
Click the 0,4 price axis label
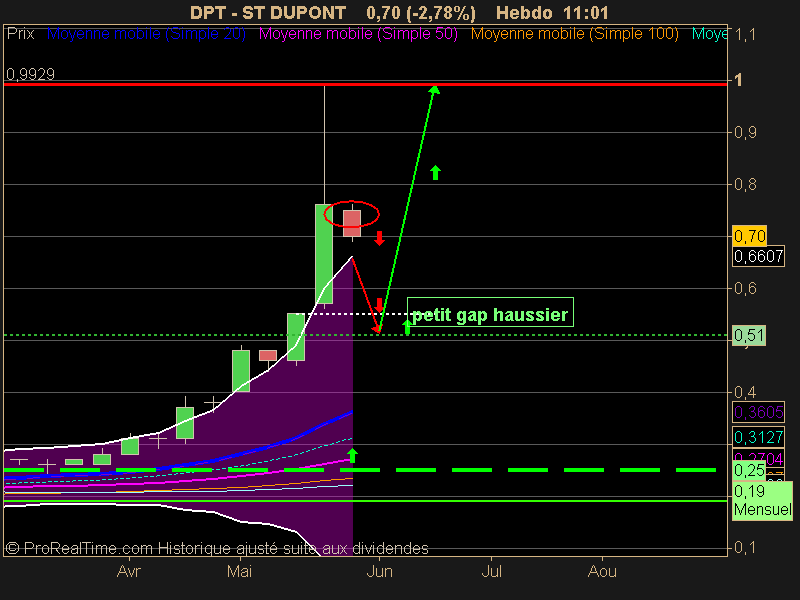pos(745,392)
